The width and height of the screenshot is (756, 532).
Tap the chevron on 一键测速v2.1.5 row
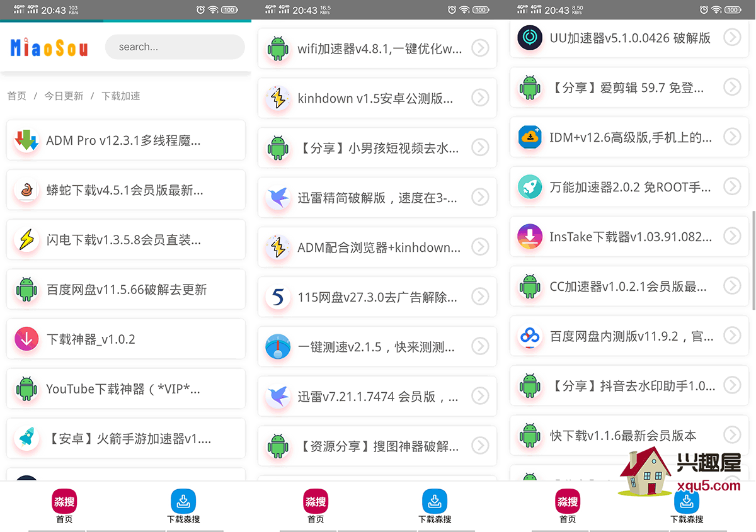pyautogui.click(x=480, y=346)
